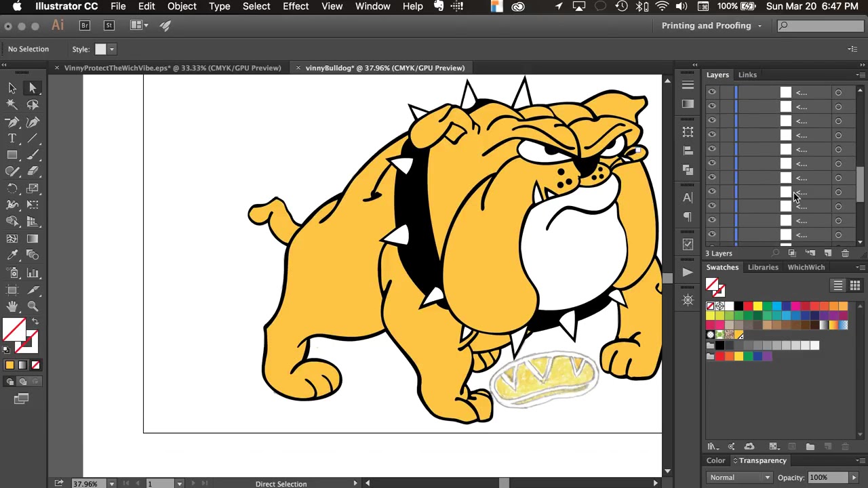Open the Swatch Libraries menu
Viewport: 868px width, 488px height.
pos(713,447)
